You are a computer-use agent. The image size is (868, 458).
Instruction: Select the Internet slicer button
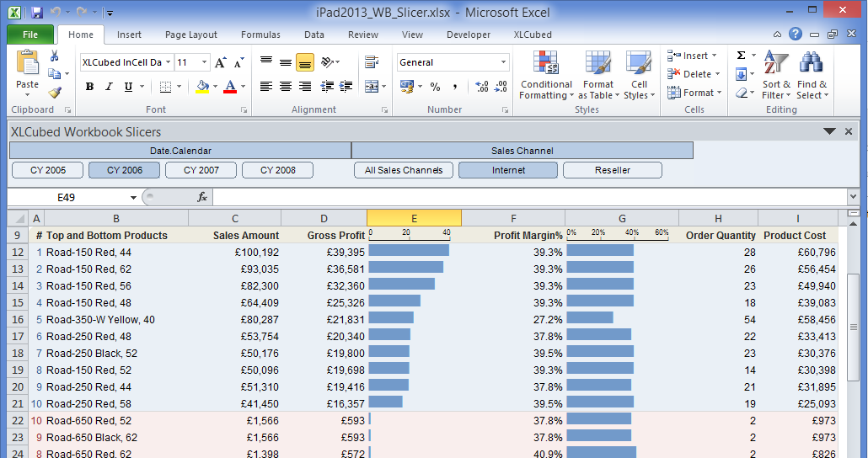click(x=508, y=170)
